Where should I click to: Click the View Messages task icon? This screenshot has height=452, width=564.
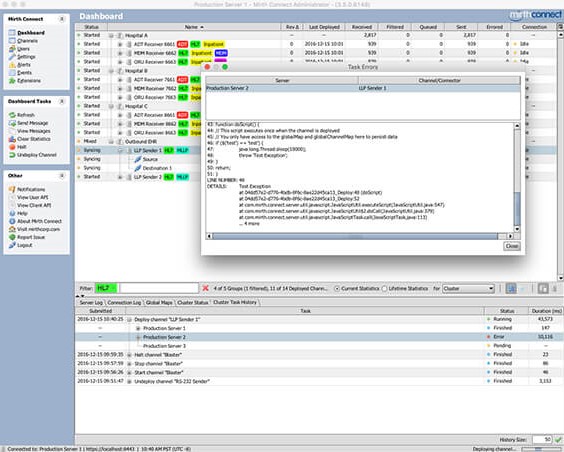[12, 131]
